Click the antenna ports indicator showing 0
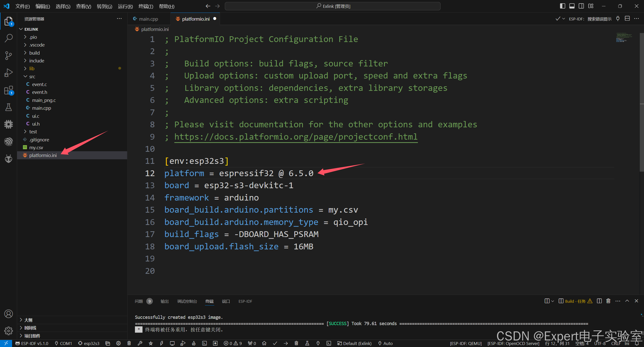Image resolution: width=644 pixels, height=347 pixels. (x=252, y=343)
